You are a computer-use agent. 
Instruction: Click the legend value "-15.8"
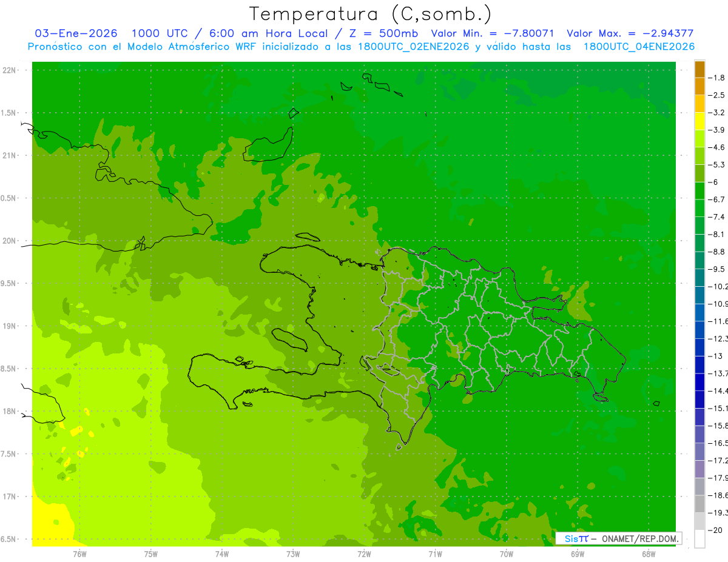(x=718, y=426)
